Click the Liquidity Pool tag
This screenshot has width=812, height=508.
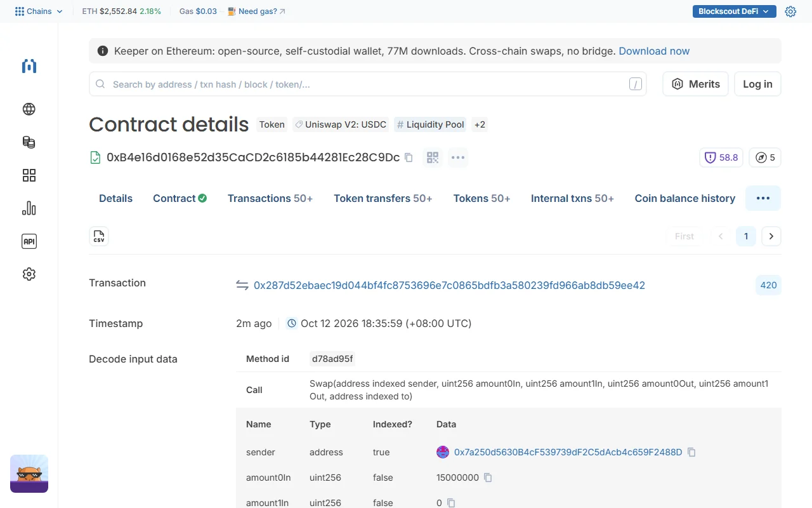coord(430,124)
